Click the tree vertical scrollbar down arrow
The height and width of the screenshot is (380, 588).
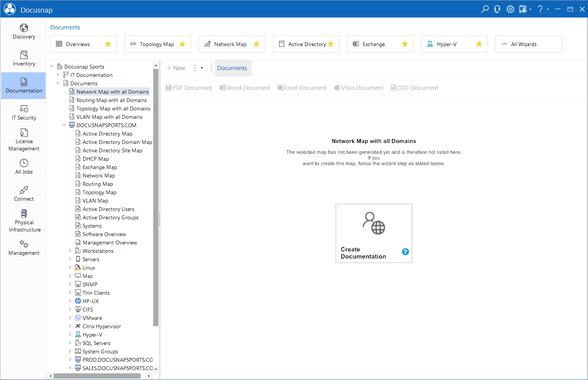click(156, 369)
